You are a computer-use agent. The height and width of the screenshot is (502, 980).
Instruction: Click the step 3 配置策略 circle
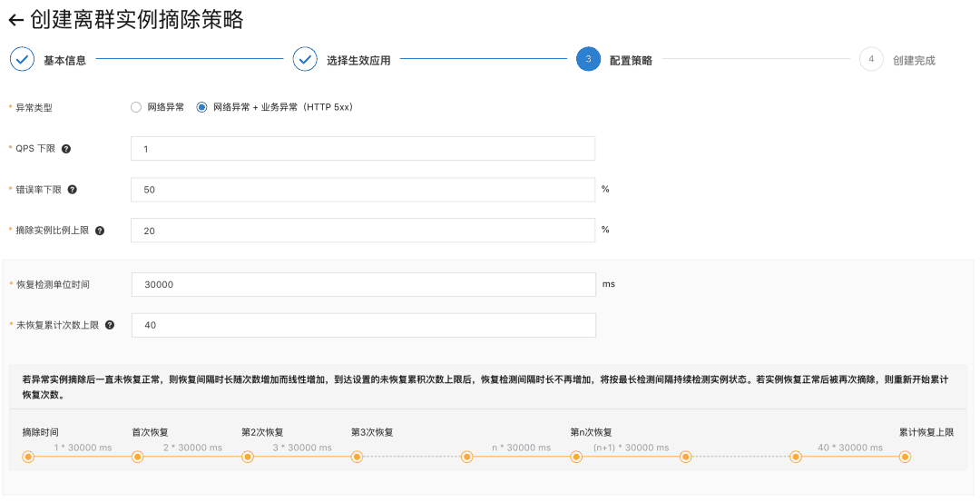[588, 60]
